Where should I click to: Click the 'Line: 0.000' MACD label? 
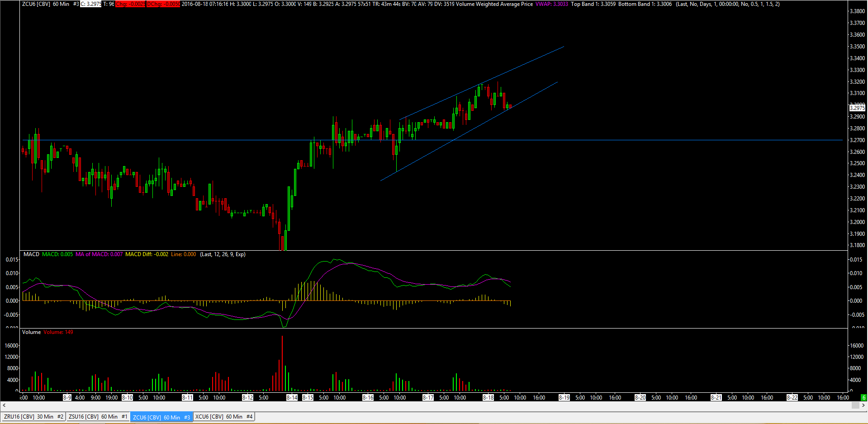coord(184,254)
